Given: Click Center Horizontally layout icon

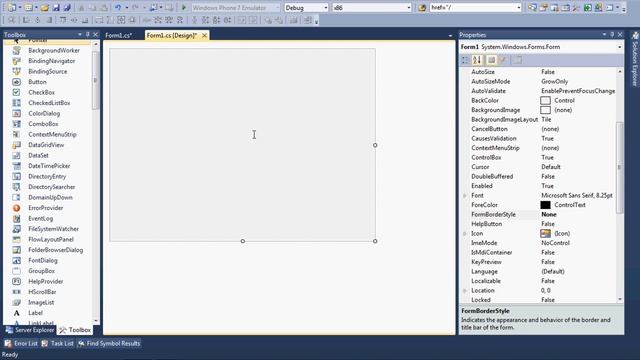Looking at the screenshot, I should tap(242, 20).
